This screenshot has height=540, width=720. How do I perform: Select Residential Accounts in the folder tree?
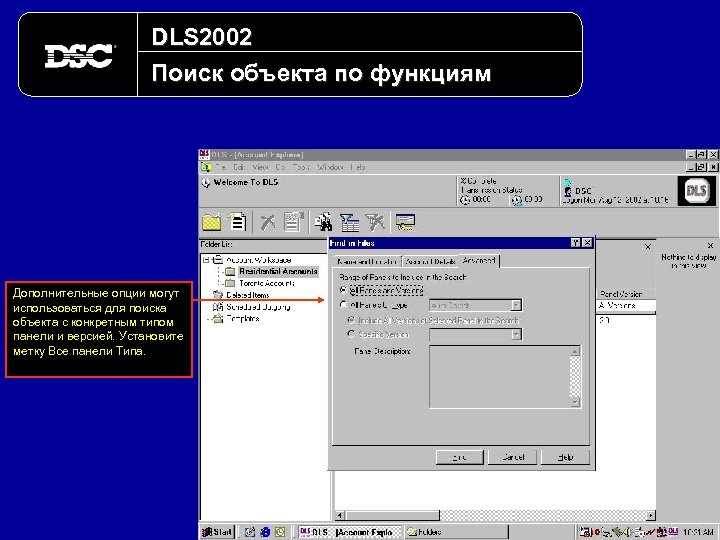(278, 271)
